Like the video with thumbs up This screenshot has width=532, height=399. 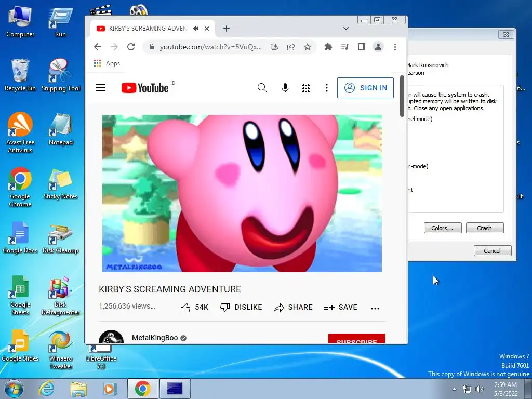pos(194,308)
